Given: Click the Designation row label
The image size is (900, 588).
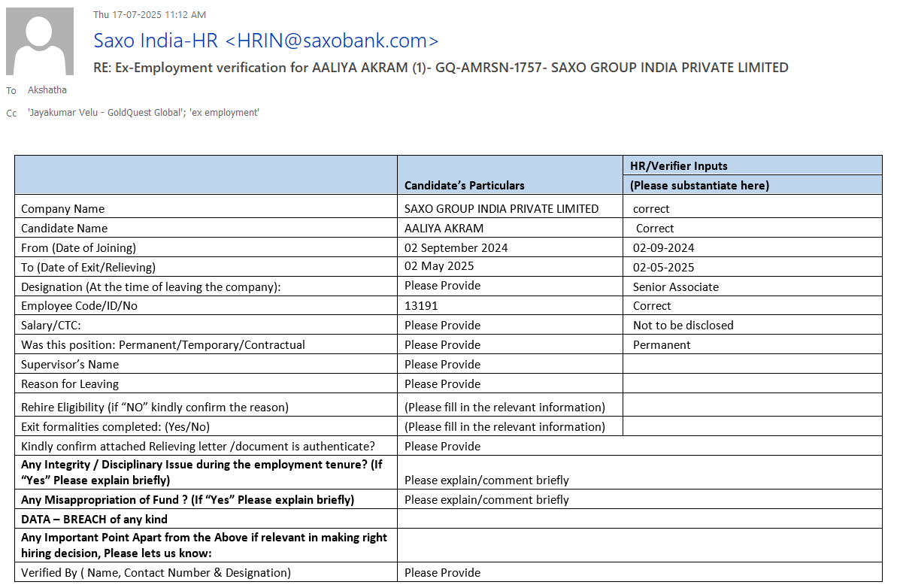Looking at the screenshot, I should coord(151,287).
